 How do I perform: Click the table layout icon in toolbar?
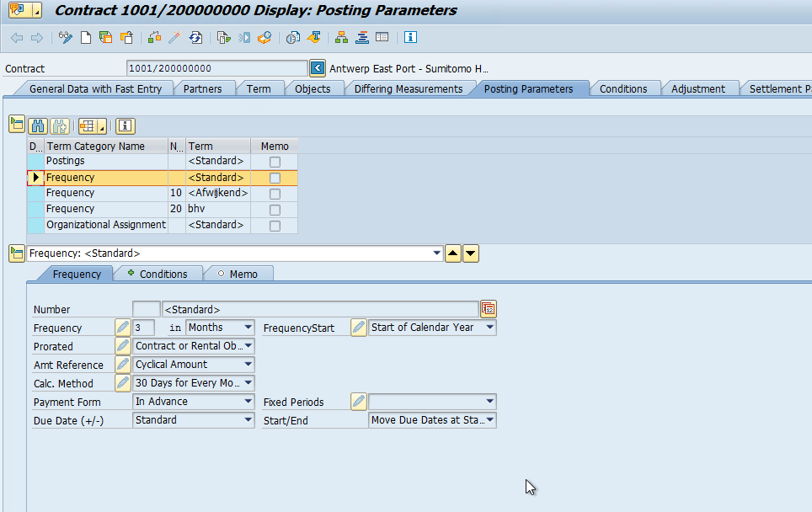[x=382, y=37]
